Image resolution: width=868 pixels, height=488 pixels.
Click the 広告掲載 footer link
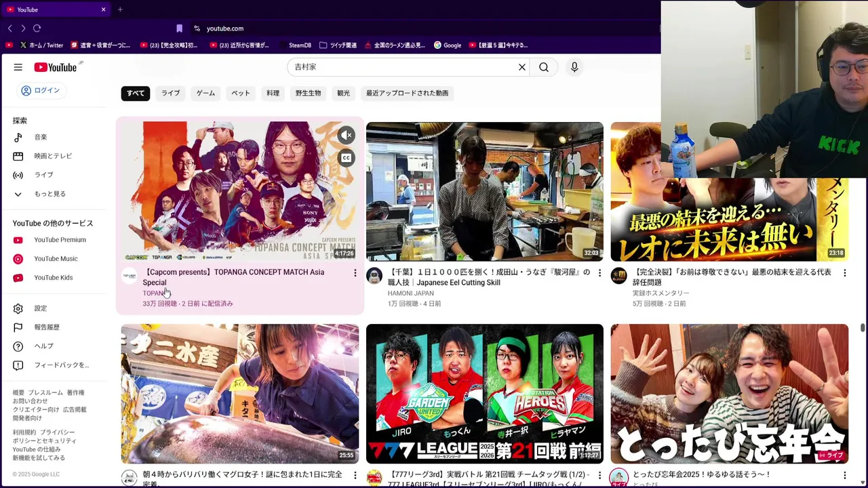point(75,410)
